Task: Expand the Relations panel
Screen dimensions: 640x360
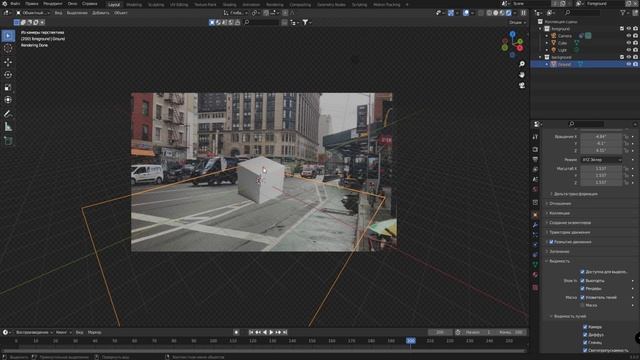Action: pyautogui.click(x=560, y=203)
